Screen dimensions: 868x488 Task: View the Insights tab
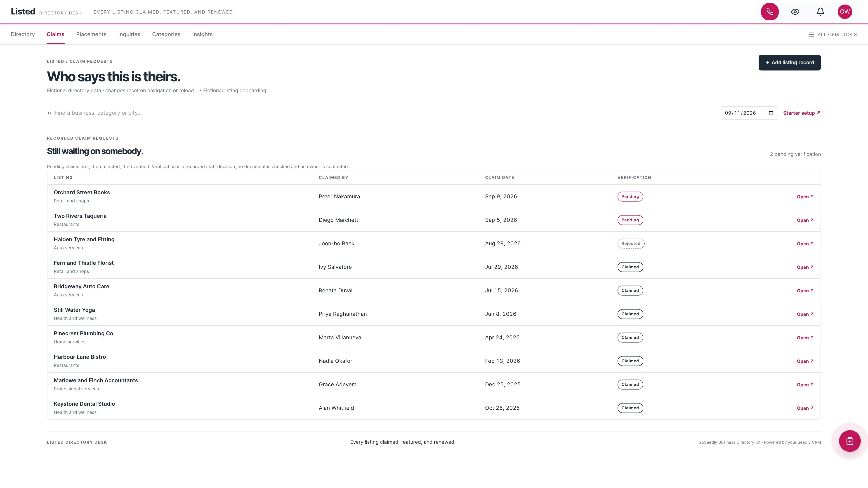tap(202, 34)
